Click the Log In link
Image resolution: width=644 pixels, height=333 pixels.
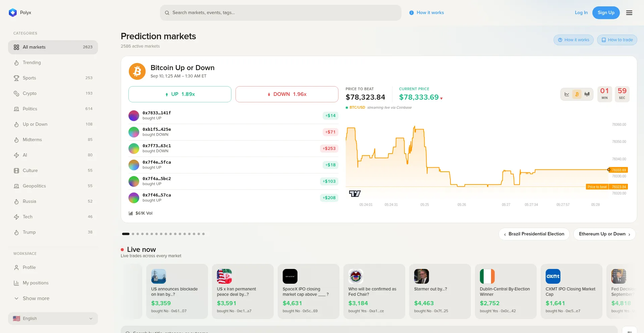click(x=581, y=13)
